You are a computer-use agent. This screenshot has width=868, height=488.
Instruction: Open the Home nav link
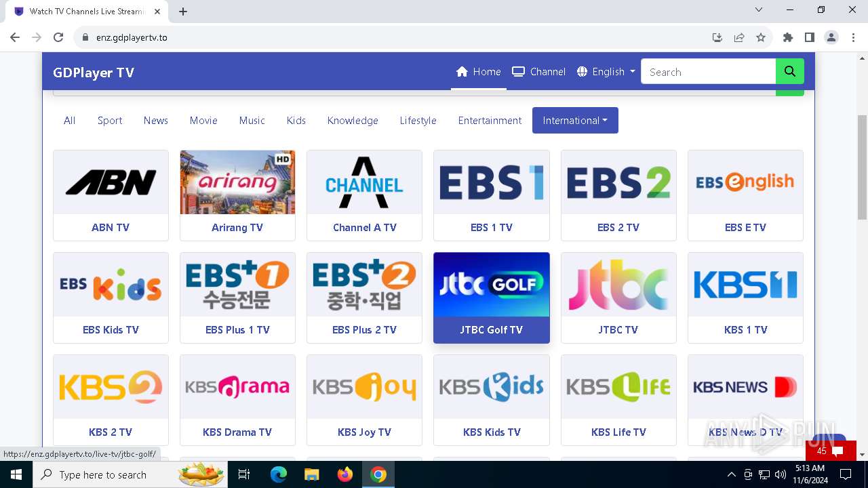pos(479,72)
